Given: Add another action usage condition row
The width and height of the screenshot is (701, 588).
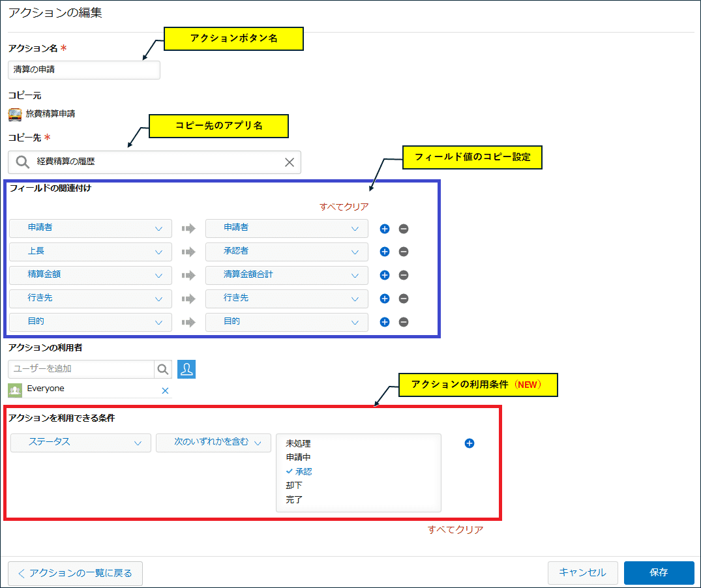Looking at the screenshot, I should pos(469,443).
